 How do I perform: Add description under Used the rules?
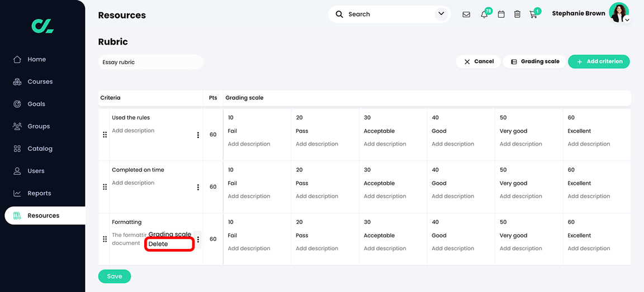click(133, 131)
